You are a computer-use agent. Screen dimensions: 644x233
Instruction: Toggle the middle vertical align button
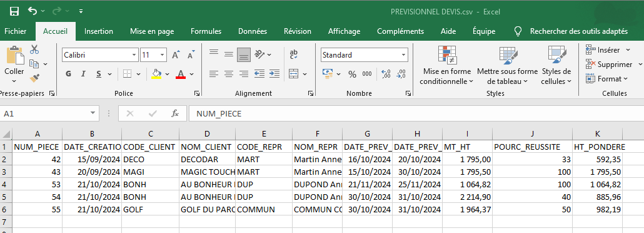point(229,54)
